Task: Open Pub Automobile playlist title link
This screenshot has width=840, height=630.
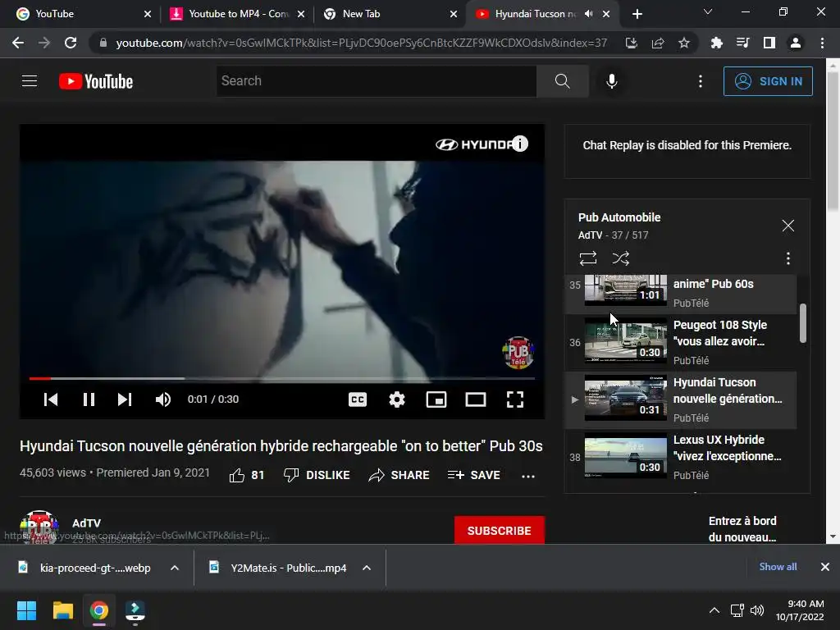Action: 619,217
